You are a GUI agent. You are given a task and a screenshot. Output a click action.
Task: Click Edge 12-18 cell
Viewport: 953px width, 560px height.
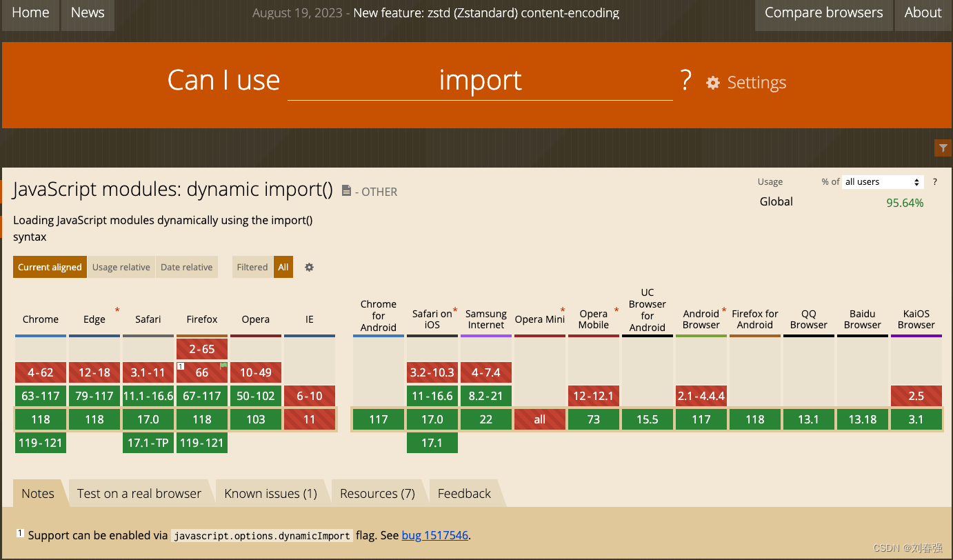(x=94, y=372)
